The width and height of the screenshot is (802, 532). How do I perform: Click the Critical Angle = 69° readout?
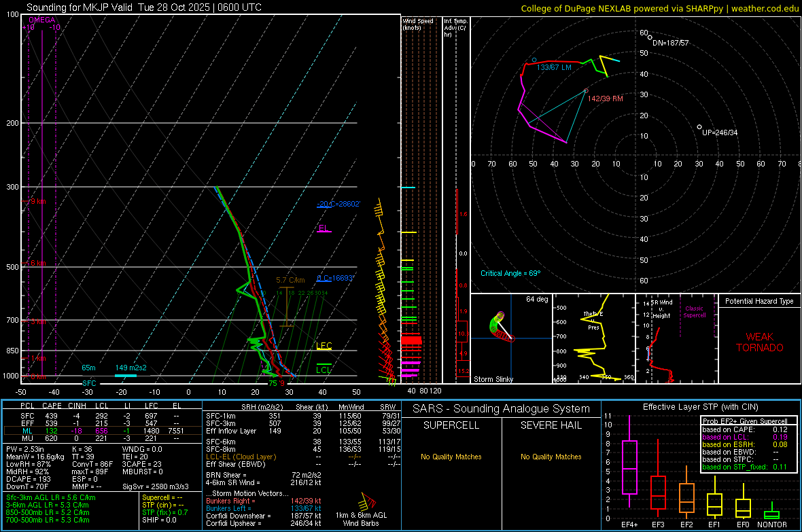[510, 273]
